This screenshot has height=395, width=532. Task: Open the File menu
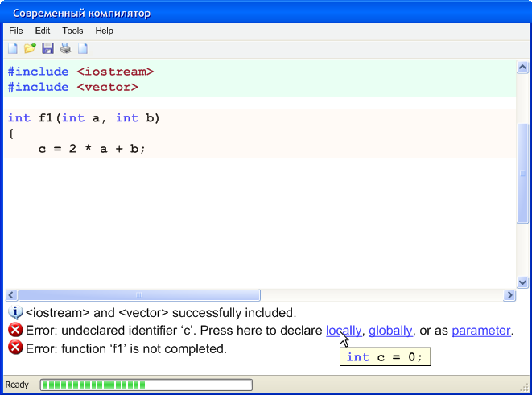[16, 31]
